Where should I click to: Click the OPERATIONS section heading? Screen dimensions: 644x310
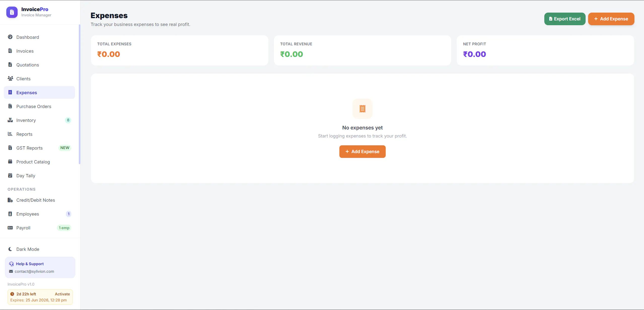pos(21,189)
